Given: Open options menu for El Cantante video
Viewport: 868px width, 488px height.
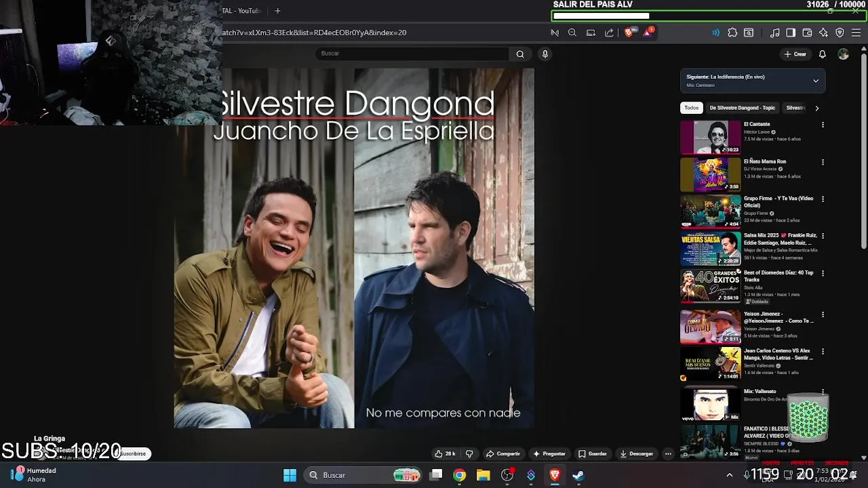Looking at the screenshot, I should click(x=823, y=125).
